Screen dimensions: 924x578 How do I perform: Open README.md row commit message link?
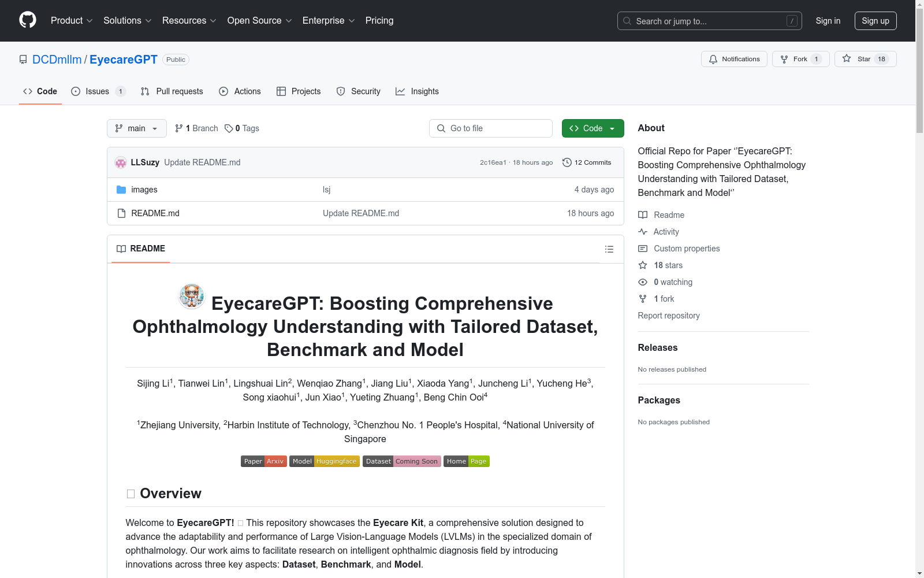coord(361,213)
